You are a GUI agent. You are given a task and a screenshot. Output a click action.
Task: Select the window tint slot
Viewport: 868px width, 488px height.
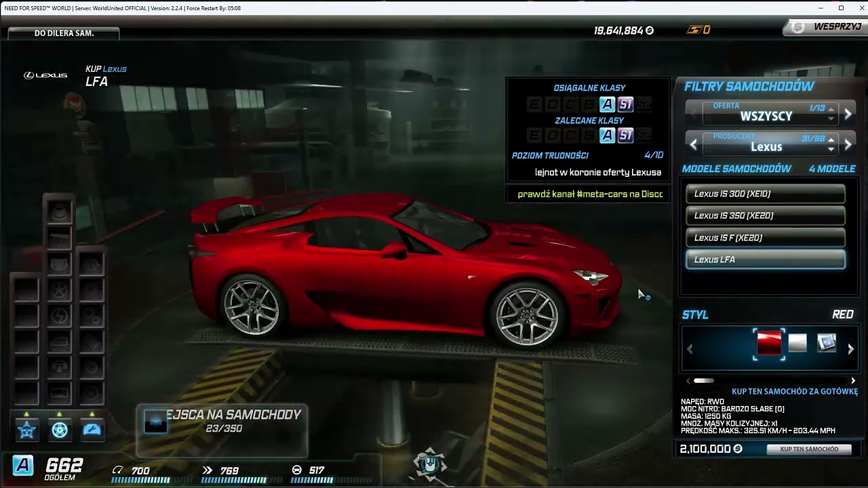click(x=60, y=341)
